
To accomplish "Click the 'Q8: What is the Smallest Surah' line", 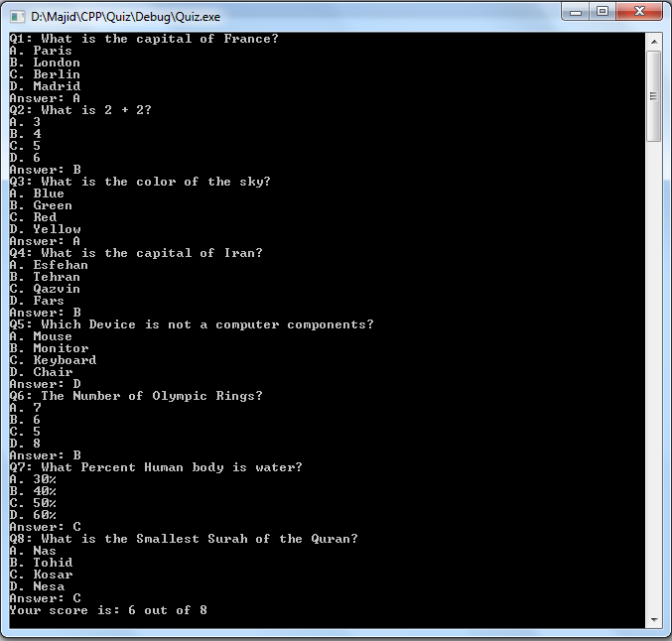I will [x=184, y=539].
